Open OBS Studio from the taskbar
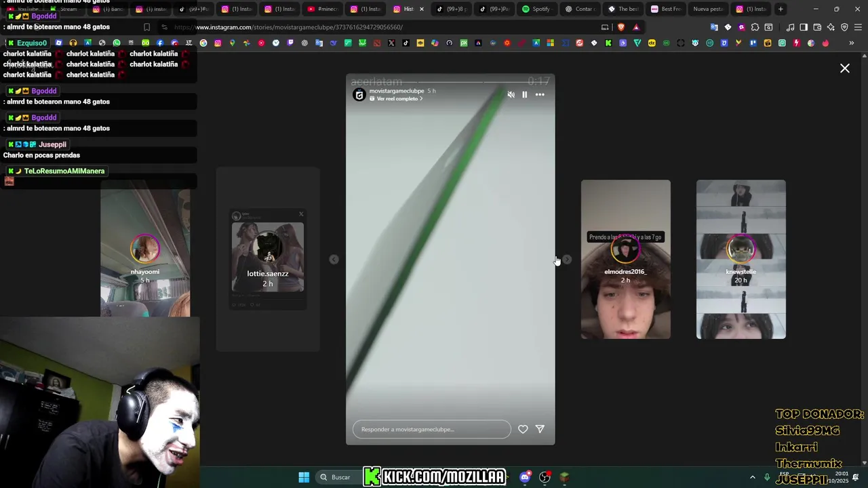Viewport: 868px width, 488px height. click(x=545, y=477)
